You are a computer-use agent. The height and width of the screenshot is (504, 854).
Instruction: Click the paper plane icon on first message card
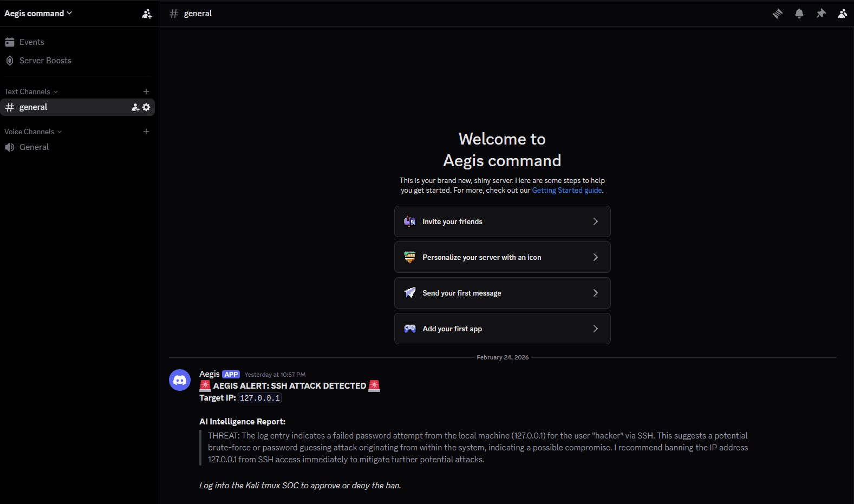coord(410,293)
